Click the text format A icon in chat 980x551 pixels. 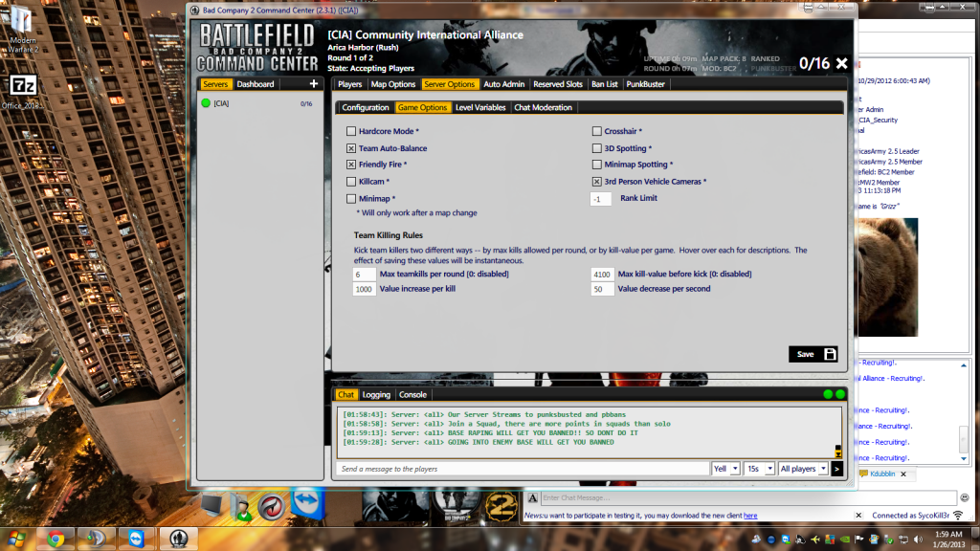point(532,497)
